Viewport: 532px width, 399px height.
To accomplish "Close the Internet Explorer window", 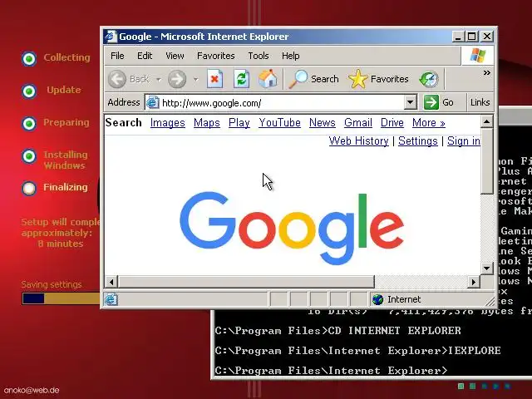I will tap(487, 37).
